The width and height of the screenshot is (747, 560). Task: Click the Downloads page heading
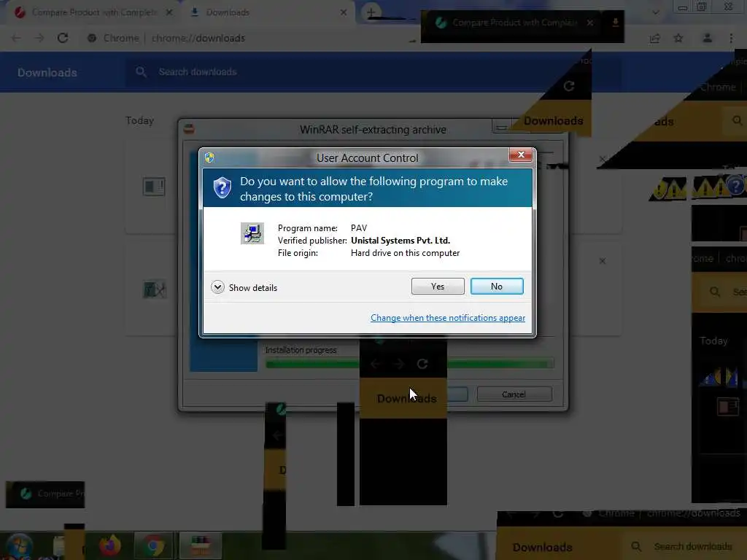pos(47,72)
